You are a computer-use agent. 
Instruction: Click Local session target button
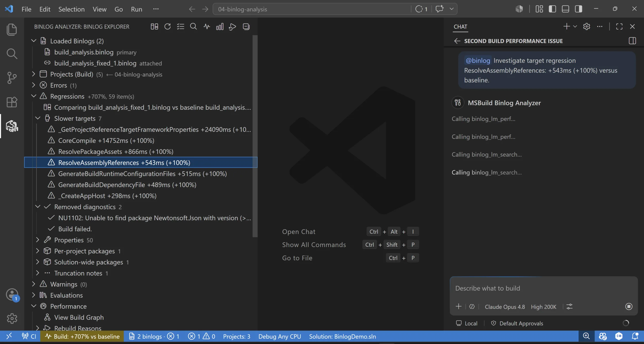(467, 323)
